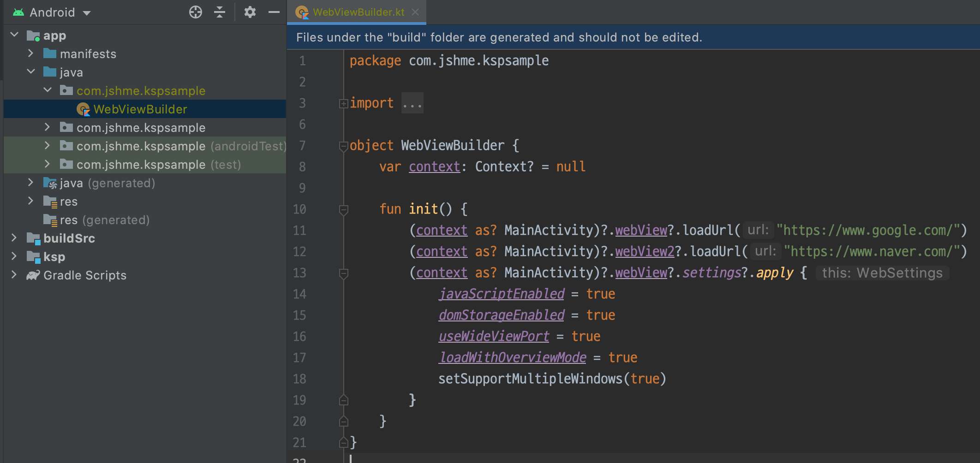Click the WebViewBuilder object icon in the tree

83,109
